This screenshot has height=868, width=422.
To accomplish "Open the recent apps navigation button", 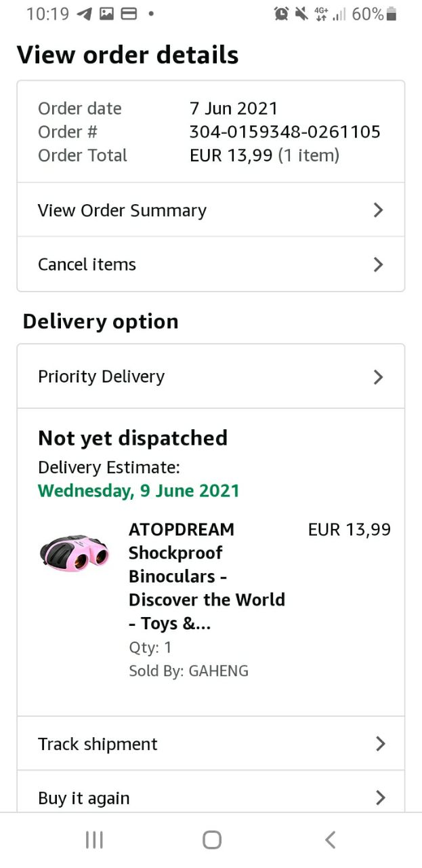I will point(94,840).
